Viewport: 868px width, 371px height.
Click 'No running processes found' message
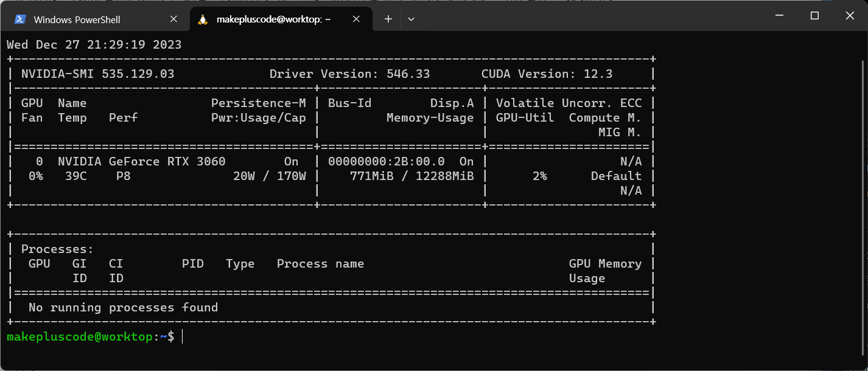[123, 308]
